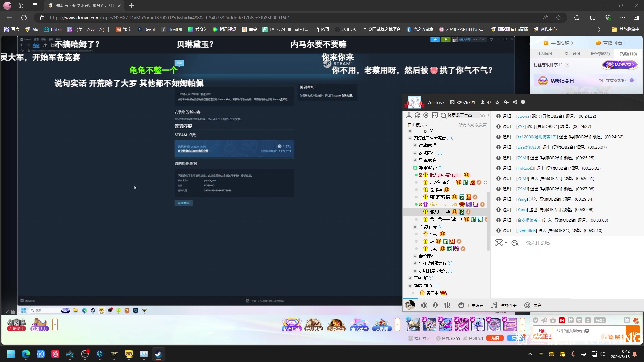Switch to 日活跃度 tab
Viewport: 644px width, 362px height.
point(544,54)
